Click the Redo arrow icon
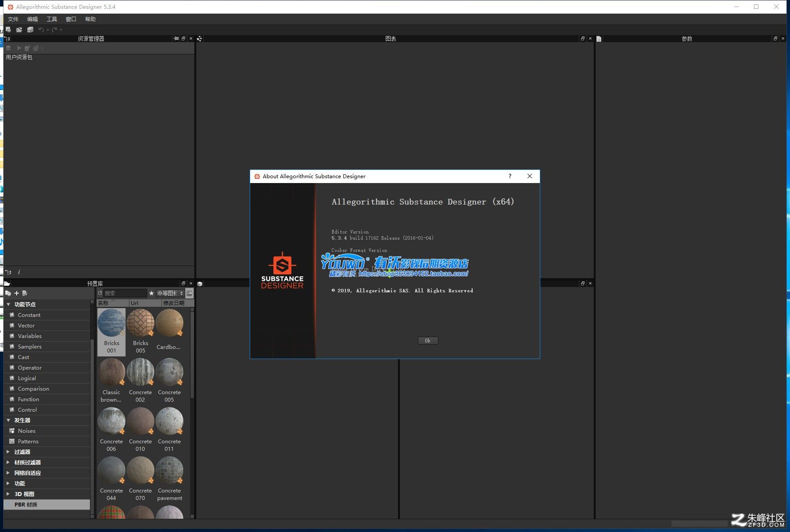Image resolution: width=790 pixels, height=532 pixels. 54,30
